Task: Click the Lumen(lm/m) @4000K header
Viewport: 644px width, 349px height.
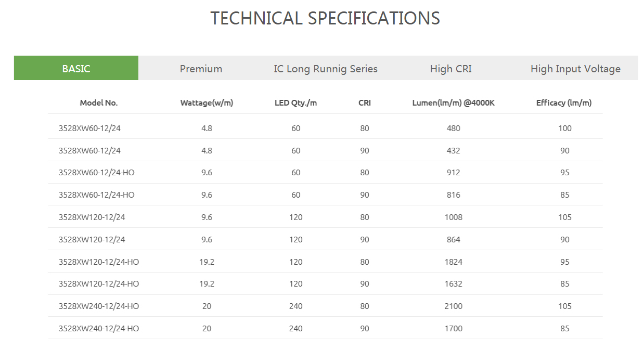Action: [453, 103]
